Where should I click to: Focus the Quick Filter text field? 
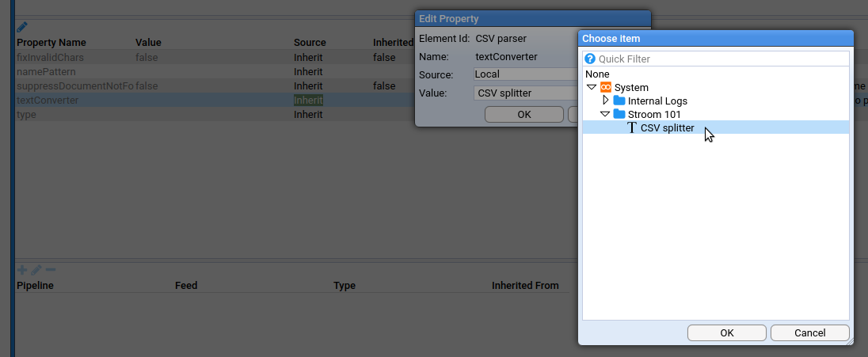click(x=721, y=59)
